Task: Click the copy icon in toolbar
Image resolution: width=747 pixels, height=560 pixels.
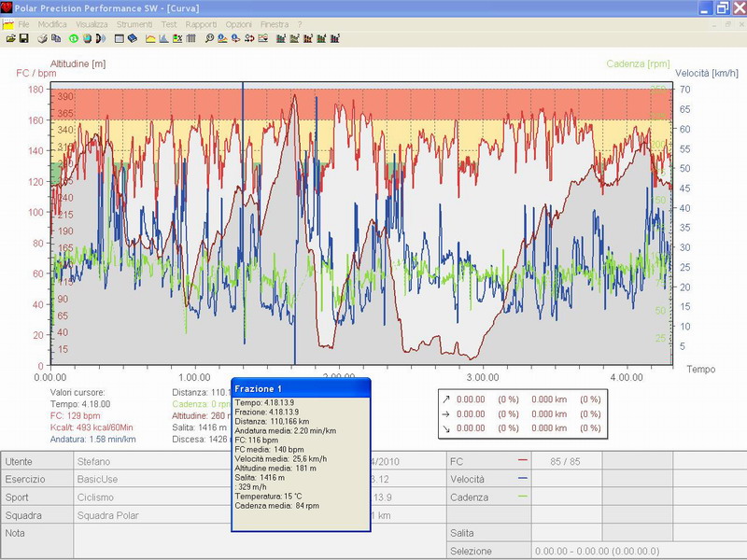Action: 56,38
